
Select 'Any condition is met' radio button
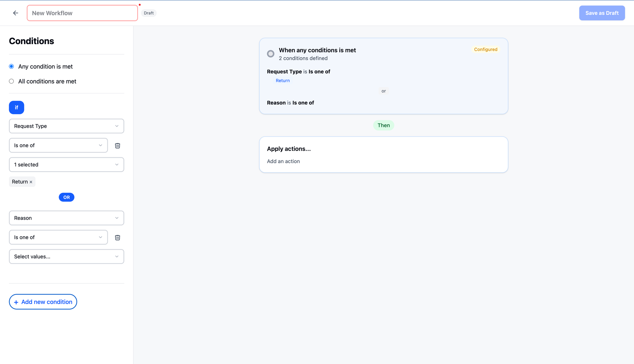11,66
